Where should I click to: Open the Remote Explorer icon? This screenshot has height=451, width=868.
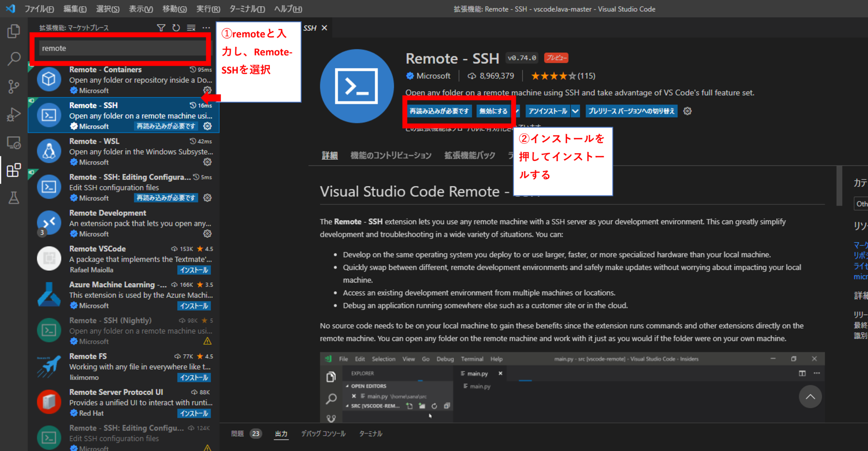(14, 143)
